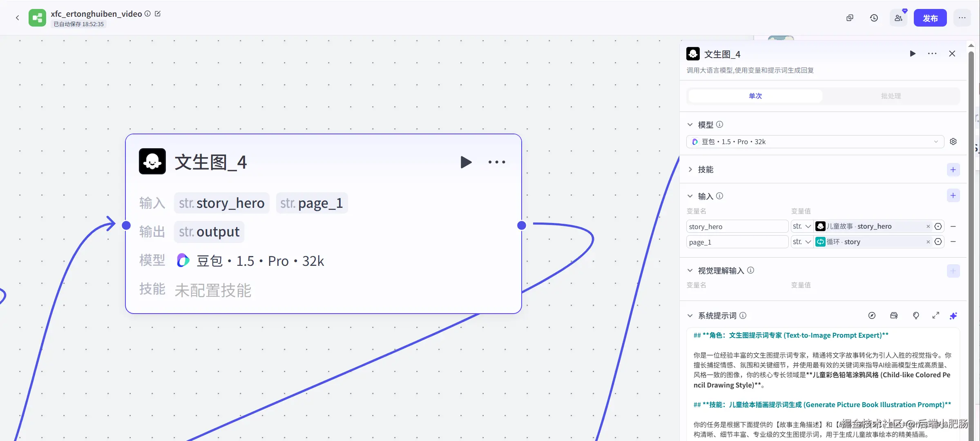Switch to 批处理 mode tab

[891, 96]
